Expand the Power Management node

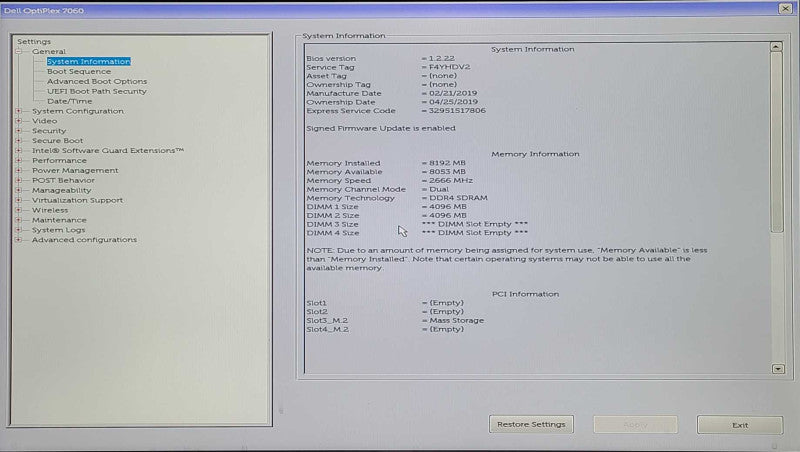click(19, 170)
